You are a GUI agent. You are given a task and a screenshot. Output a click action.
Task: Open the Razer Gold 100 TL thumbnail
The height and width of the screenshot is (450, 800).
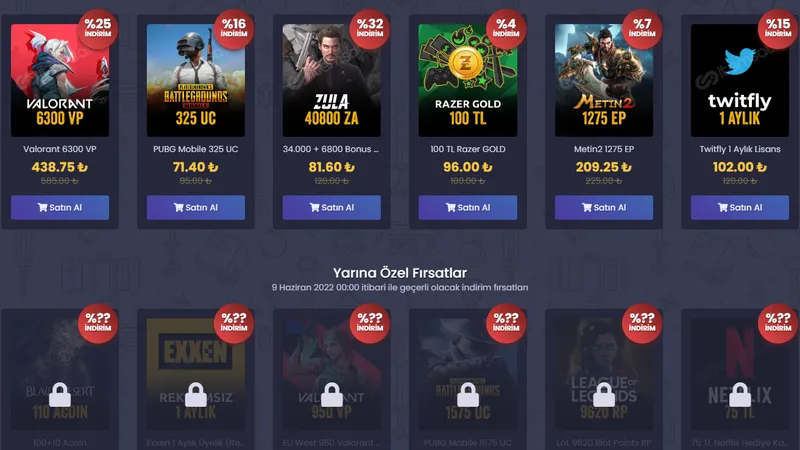coord(468,80)
